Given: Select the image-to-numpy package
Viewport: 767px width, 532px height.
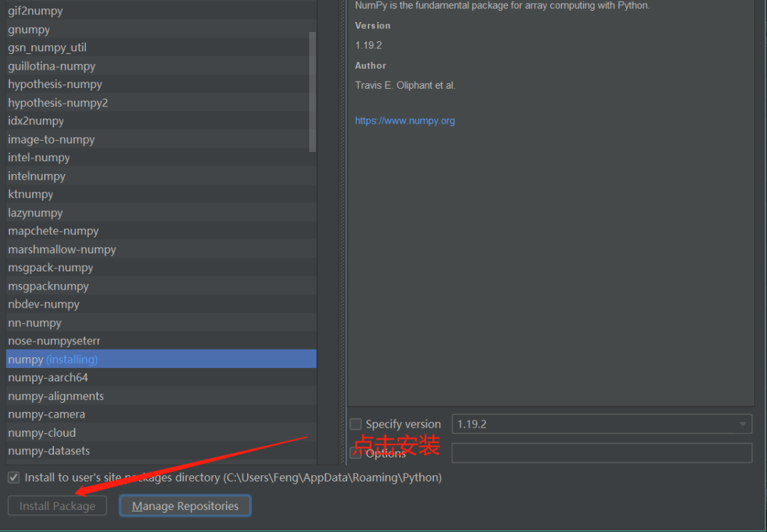Looking at the screenshot, I should (161, 139).
